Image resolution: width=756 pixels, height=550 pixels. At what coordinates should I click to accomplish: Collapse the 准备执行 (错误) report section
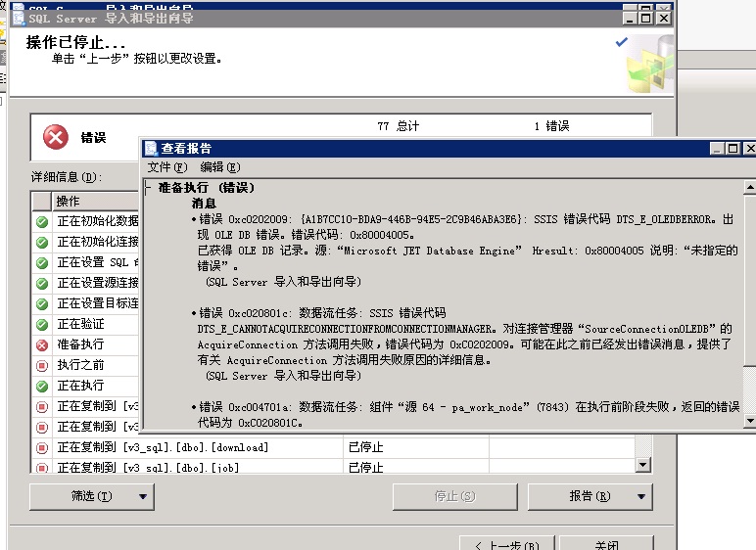(x=147, y=187)
